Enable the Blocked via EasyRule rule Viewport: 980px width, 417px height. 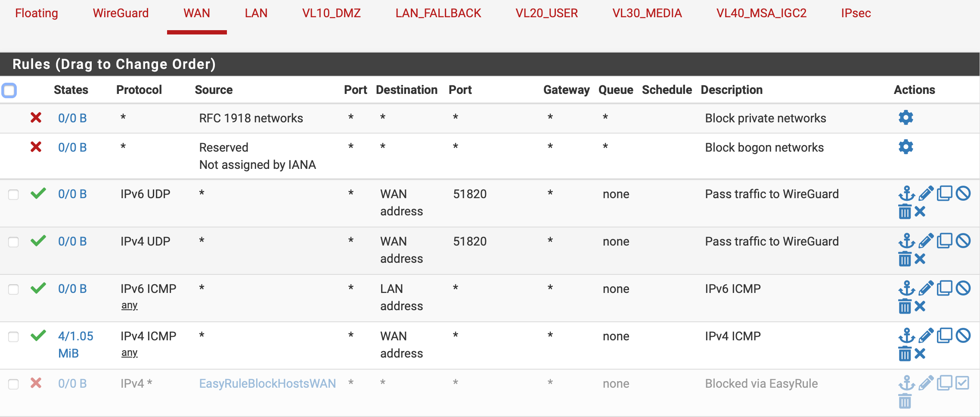(x=962, y=383)
